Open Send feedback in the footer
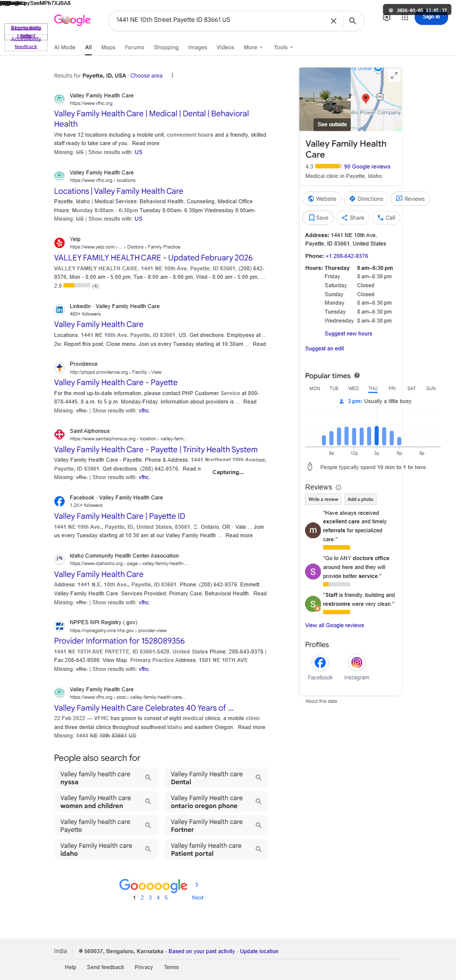Viewport: 461px width, 980px height. [x=105, y=967]
